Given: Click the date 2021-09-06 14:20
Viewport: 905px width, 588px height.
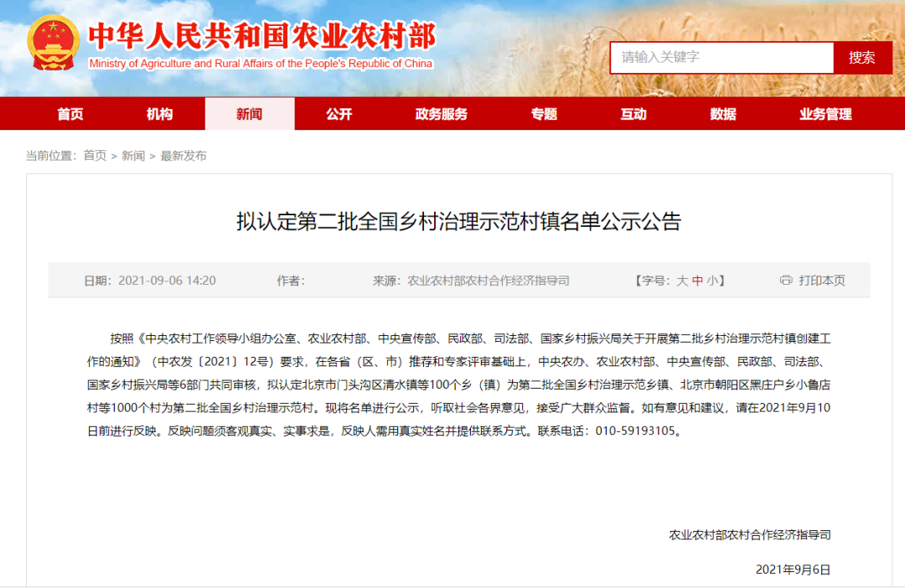Looking at the screenshot, I should [x=168, y=281].
